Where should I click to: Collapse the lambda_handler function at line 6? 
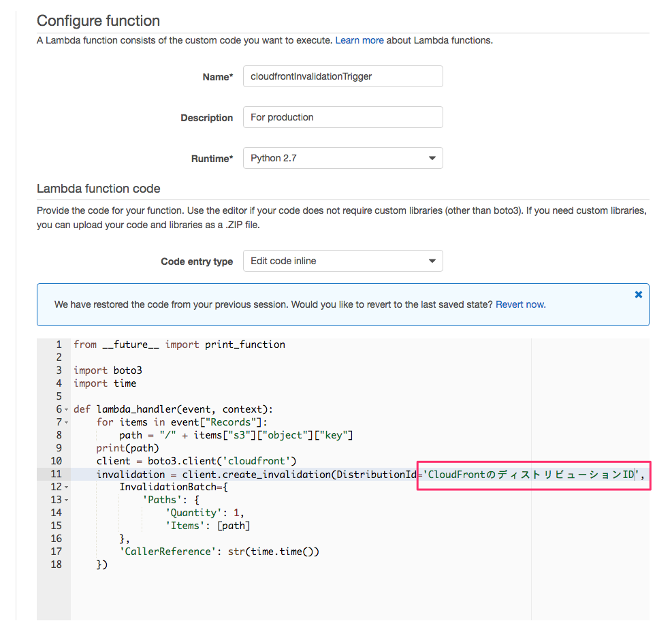tap(66, 410)
